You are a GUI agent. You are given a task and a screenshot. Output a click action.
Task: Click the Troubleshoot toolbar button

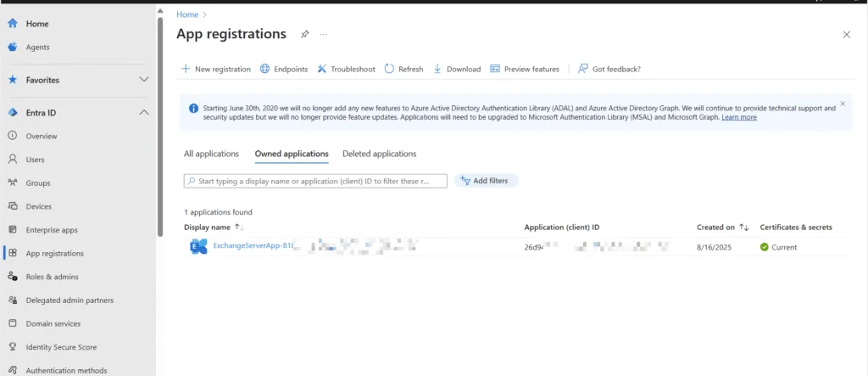coord(346,69)
